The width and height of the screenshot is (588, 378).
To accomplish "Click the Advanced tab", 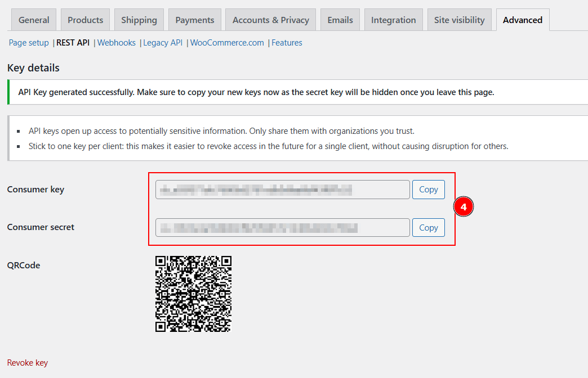I will (x=522, y=20).
